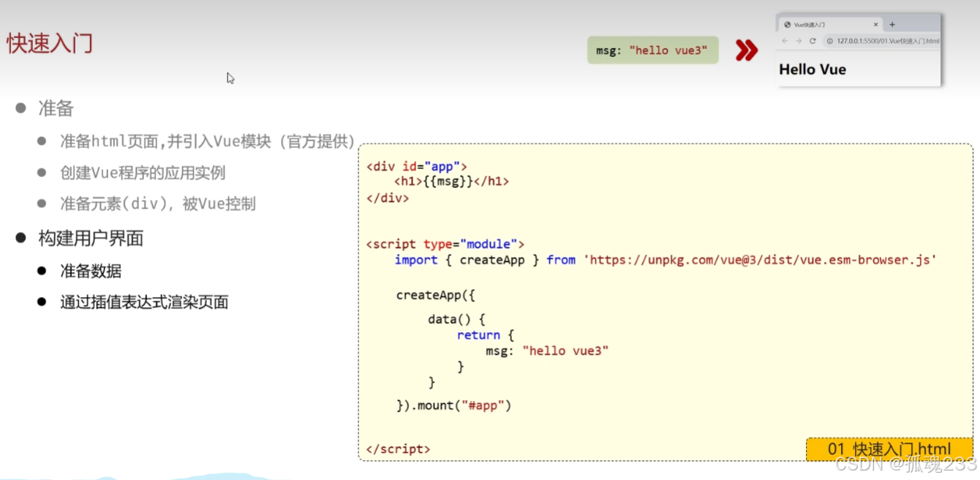Click the green msg: "hello vue3" box
The height and width of the screenshot is (480, 980).
(652, 50)
